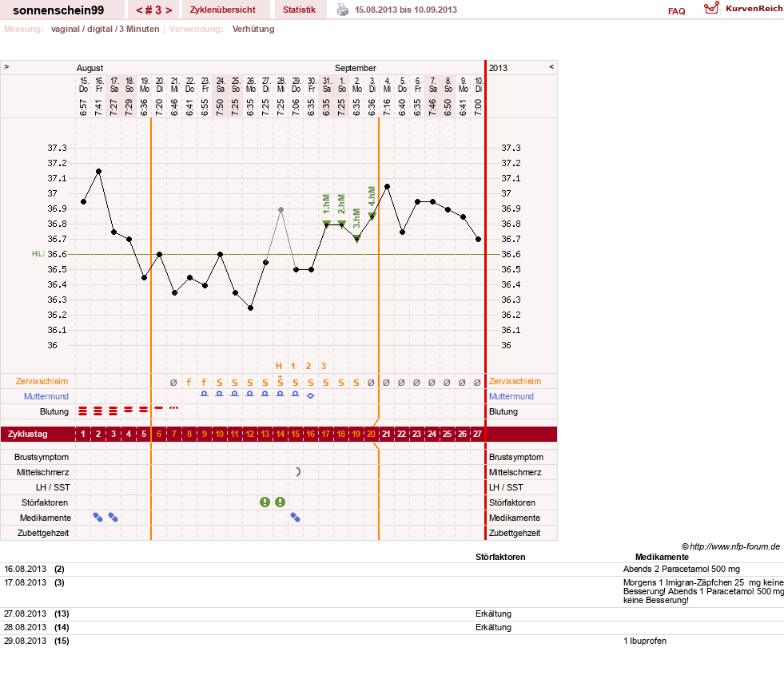Click the Störfaktoren exclamation icon on day 14
The image size is (784, 675).
[x=280, y=502]
